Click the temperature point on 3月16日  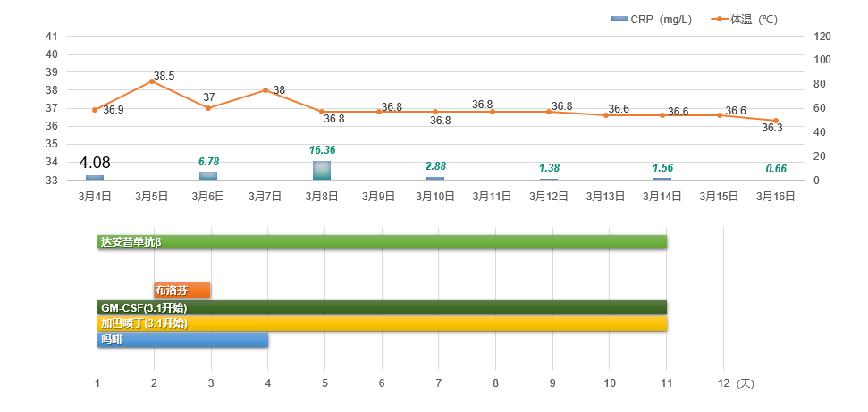click(776, 121)
